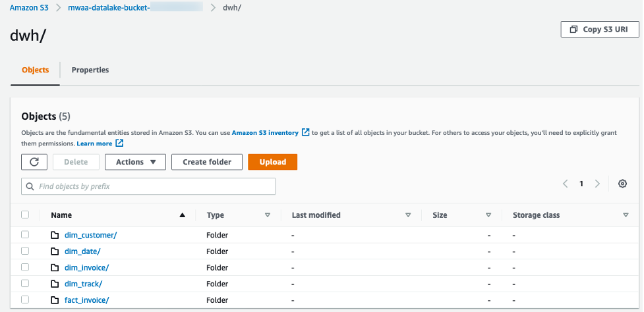The width and height of the screenshot is (644, 312).
Task: Click the next page arrow icon
Action: coord(597,184)
